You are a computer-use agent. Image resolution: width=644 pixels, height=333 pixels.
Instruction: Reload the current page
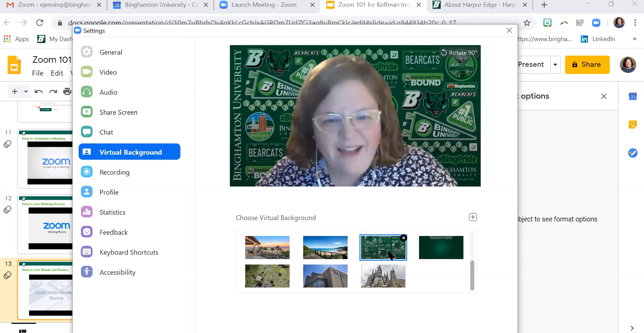pyautogui.click(x=40, y=23)
